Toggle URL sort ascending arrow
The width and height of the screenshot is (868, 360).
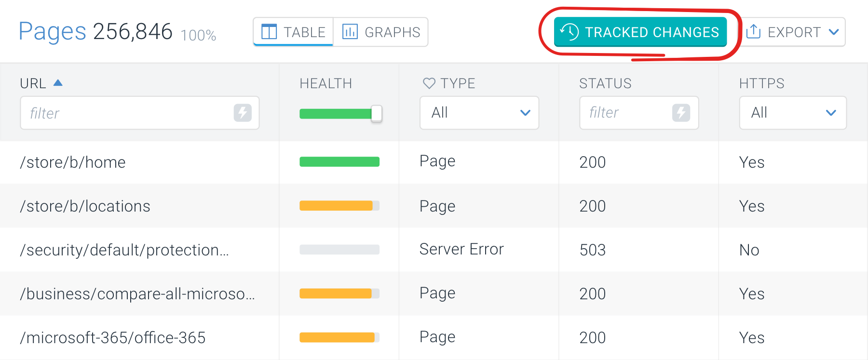point(58,83)
